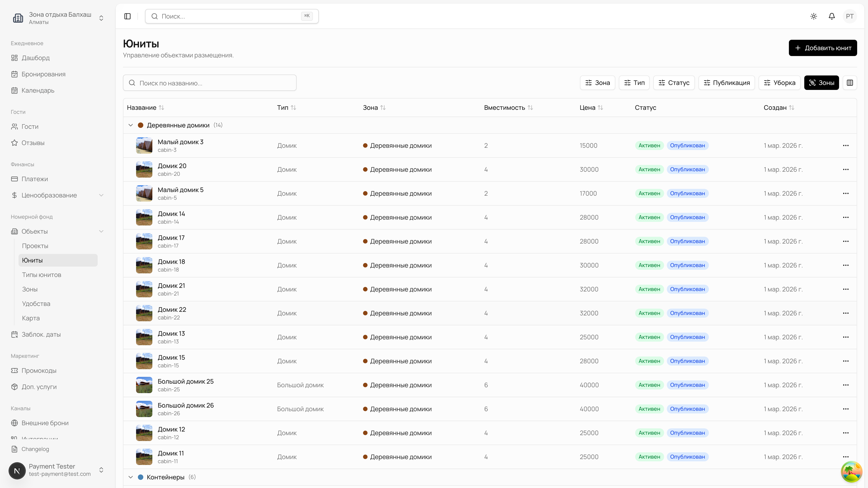This screenshot has height=488, width=868.
Task: Open row actions menu for Домик 20
Action: [x=845, y=169]
